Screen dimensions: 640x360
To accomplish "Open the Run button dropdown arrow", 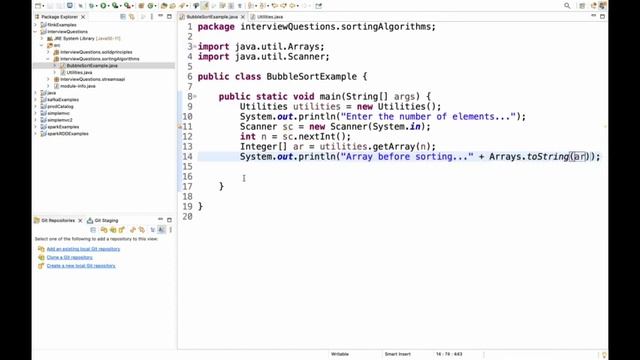I will pyautogui.click(x=108, y=6).
